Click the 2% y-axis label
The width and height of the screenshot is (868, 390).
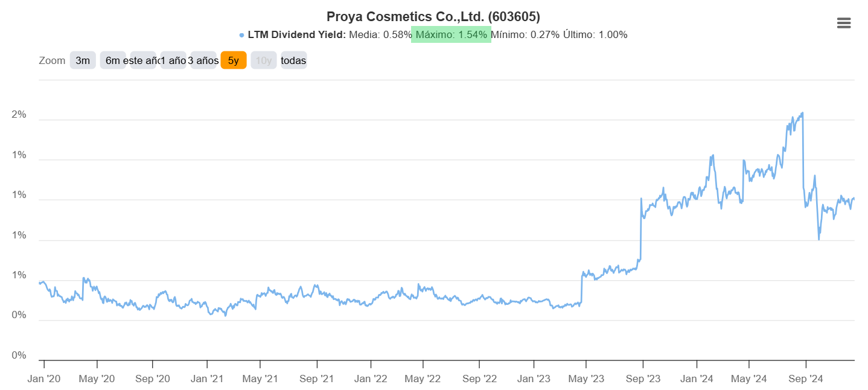[x=19, y=115]
